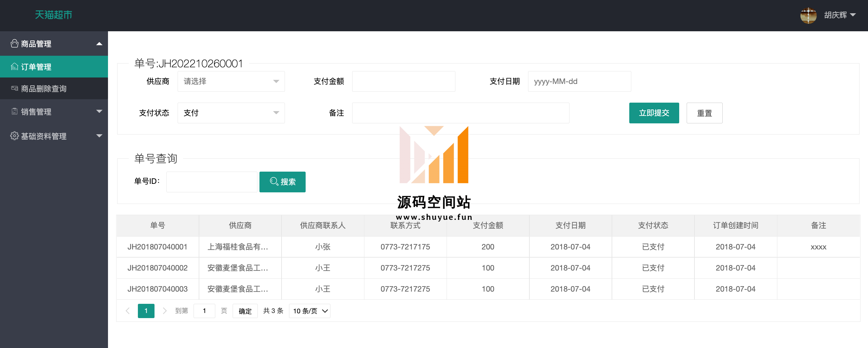This screenshot has height=348, width=868.
Task: Click cell JH201807040001
Action: click(x=158, y=247)
